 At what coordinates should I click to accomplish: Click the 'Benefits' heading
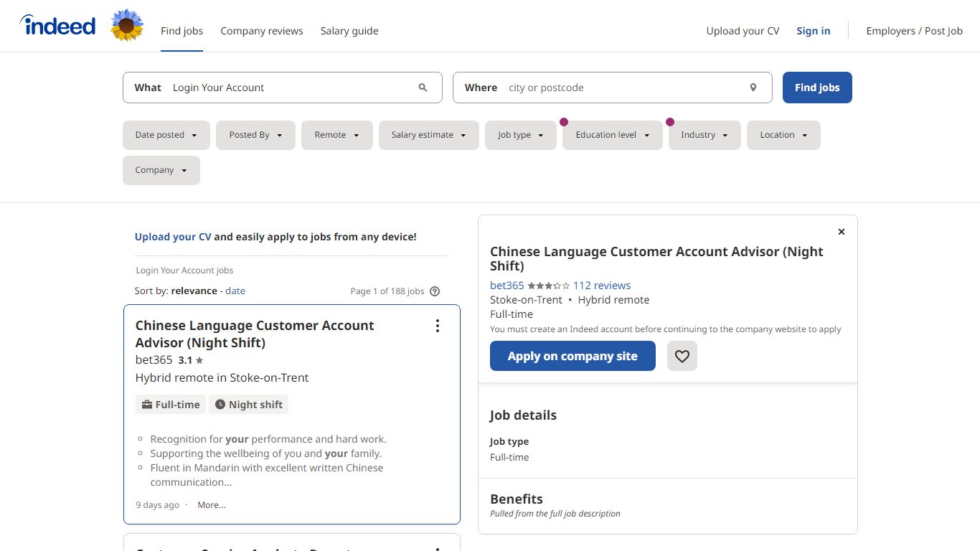(517, 499)
